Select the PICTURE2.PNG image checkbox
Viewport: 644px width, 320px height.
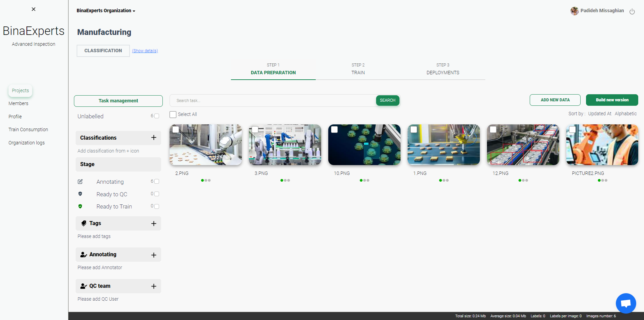click(x=572, y=129)
